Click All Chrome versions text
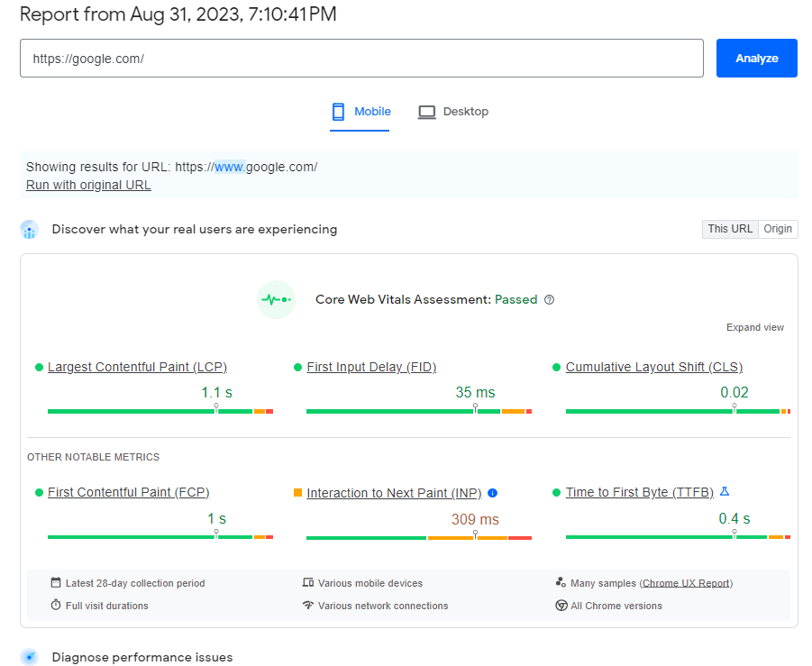The height and width of the screenshot is (666, 812). pyautogui.click(x=616, y=606)
